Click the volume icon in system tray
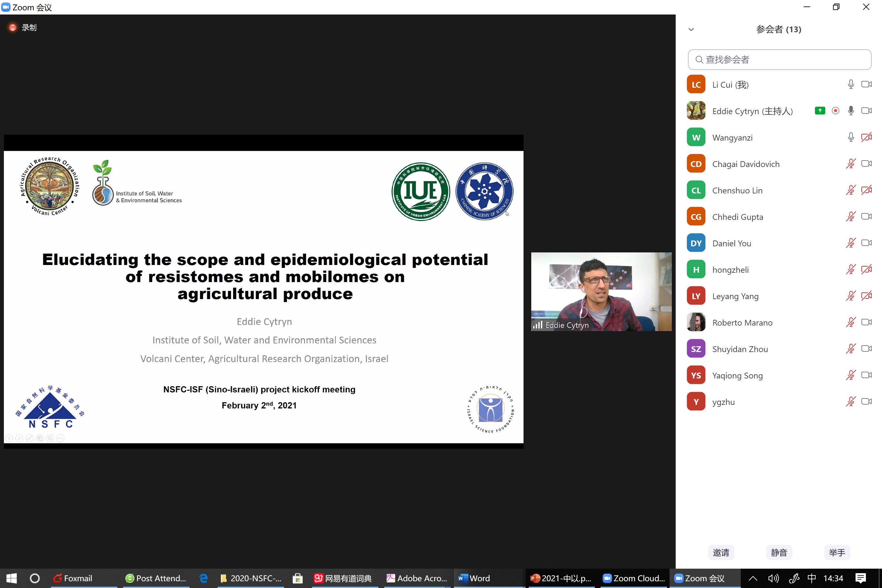 click(x=773, y=578)
